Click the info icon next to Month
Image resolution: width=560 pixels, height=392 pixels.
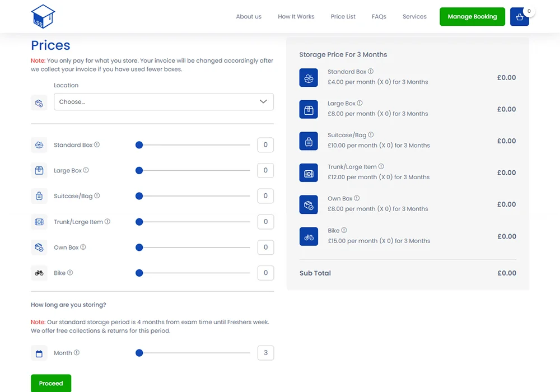[x=77, y=353]
